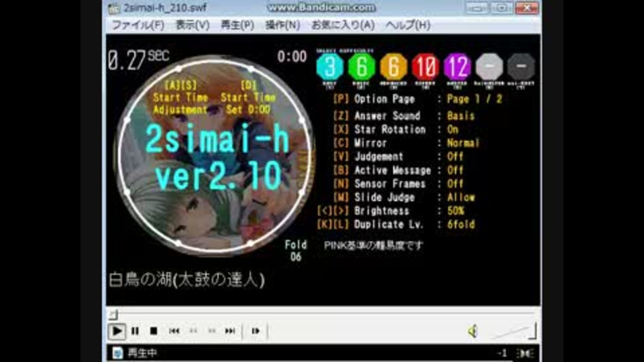Click the [D] Start Time Set label
Image resolution: width=644 pixels, height=362 pixels.
click(x=248, y=98)
